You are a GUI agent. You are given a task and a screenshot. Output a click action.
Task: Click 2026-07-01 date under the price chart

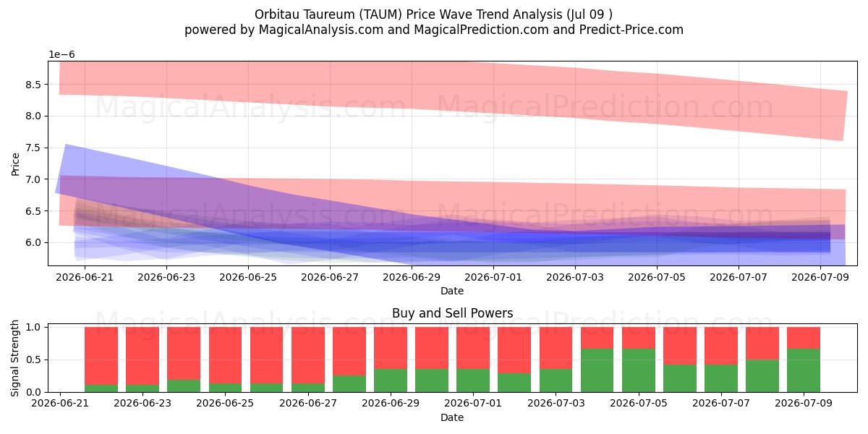tap(493, 276)
